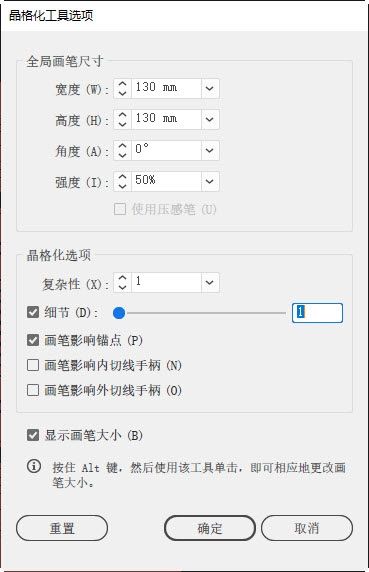
Task: Click the width (宽度) stepper arrows
Action: pyautogui.click(x=123, y=88)
